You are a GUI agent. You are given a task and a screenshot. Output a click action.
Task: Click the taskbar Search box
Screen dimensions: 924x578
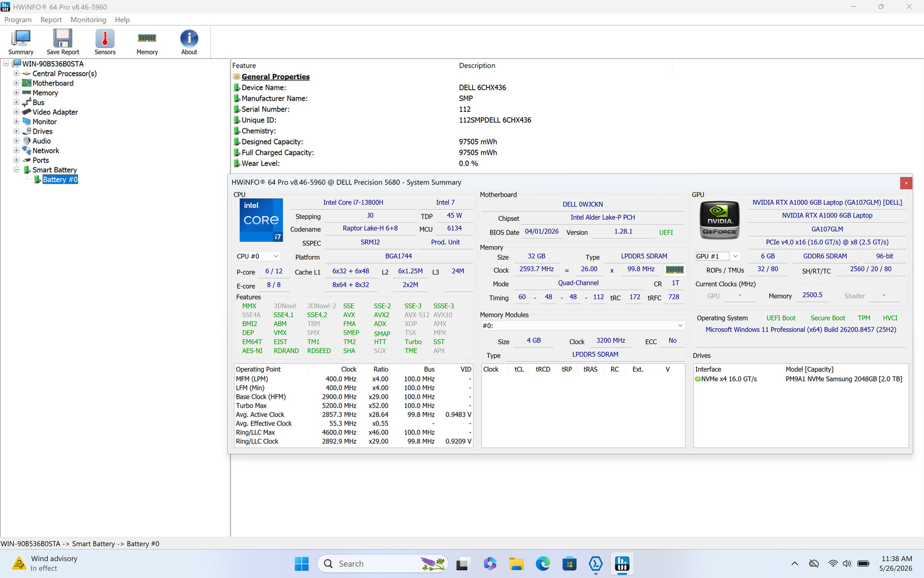(x=383, y=564)
